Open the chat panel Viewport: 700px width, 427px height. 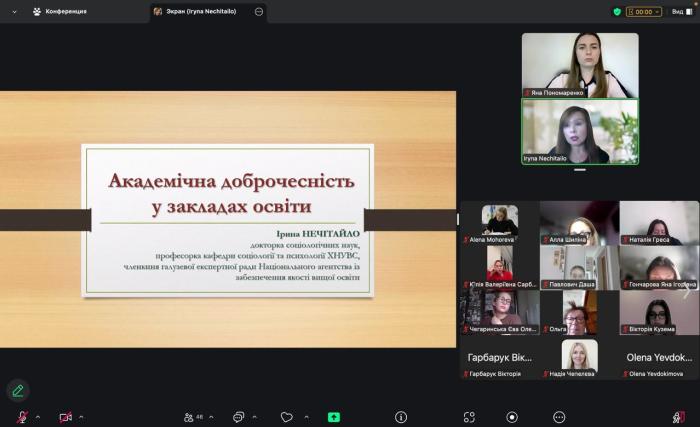(239, 417)
